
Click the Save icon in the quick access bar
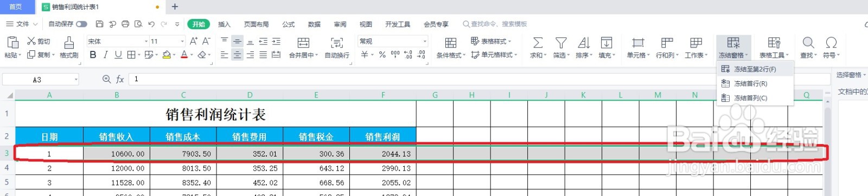[x=99, y=24]
